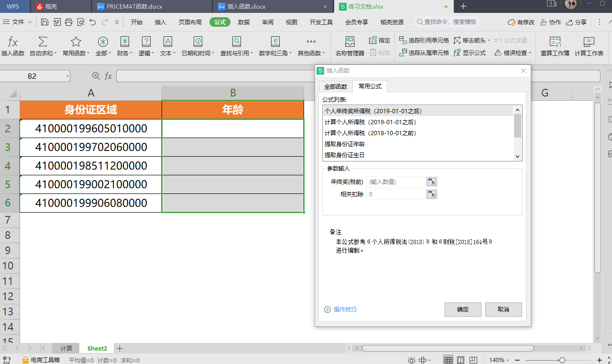Screen dimensions: 612x364
Task: Add a new sheet with plus button
Action: 120,348
